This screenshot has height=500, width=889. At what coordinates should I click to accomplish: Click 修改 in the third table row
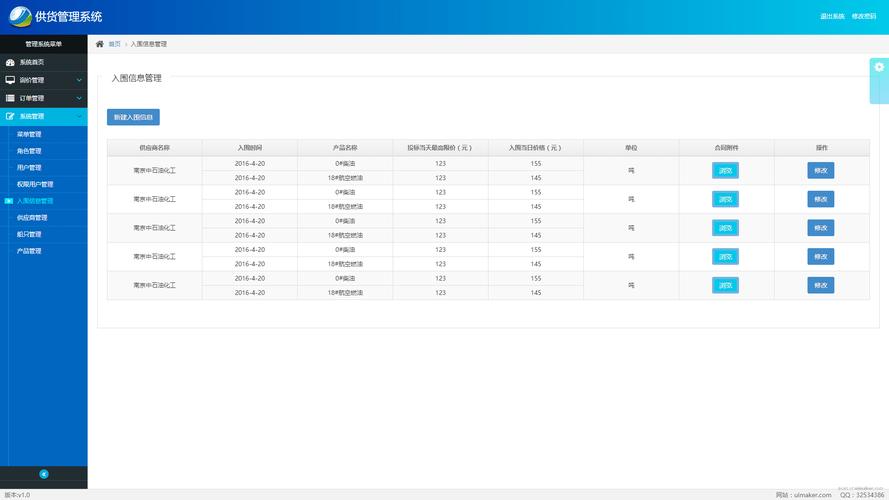[x=820, y=228]
